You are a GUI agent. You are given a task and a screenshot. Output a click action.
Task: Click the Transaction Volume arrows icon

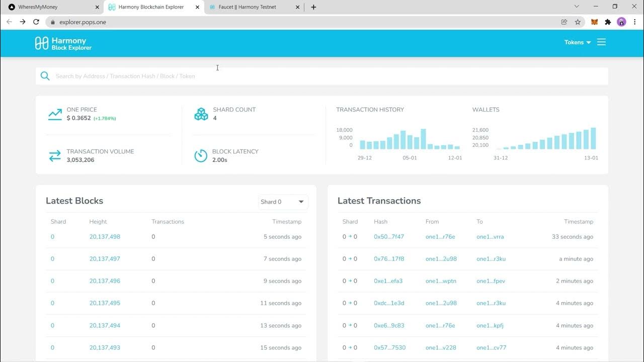(x=55, y=156)
